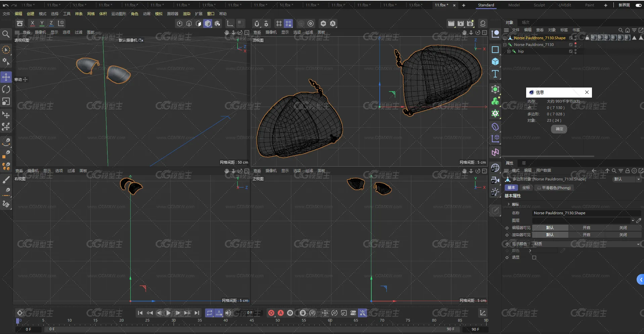Click 确定 in the 信息 dialog

[x=559, y=129]
